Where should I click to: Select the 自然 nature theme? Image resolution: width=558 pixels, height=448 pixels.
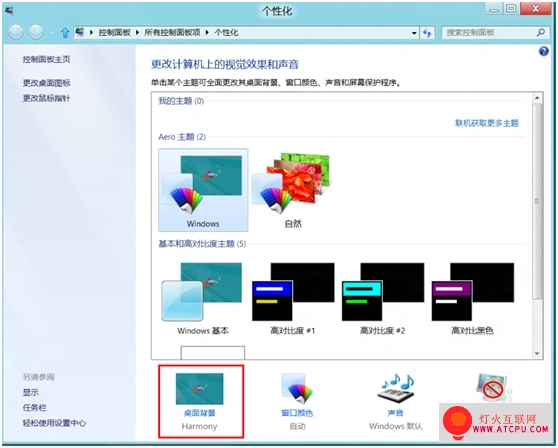point(293,190)
